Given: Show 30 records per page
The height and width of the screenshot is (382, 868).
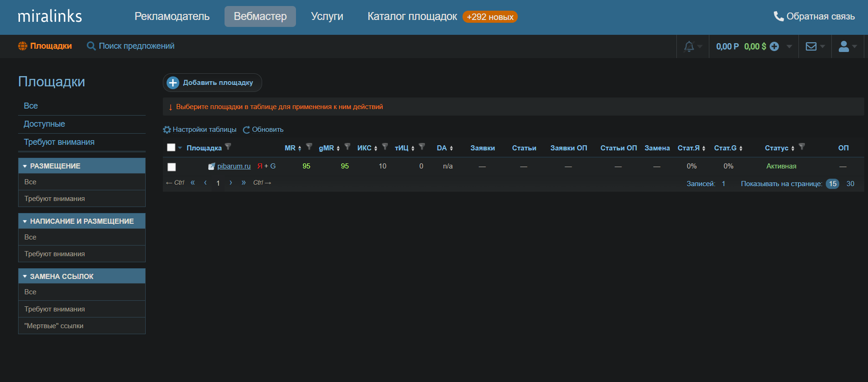Looking at the screenshot, I should (x=850, y=184).
